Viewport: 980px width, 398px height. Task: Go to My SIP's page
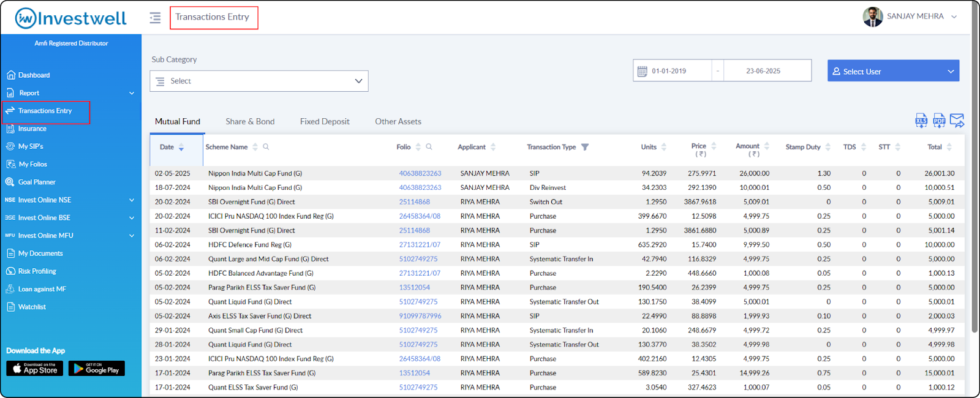[24, 146]
